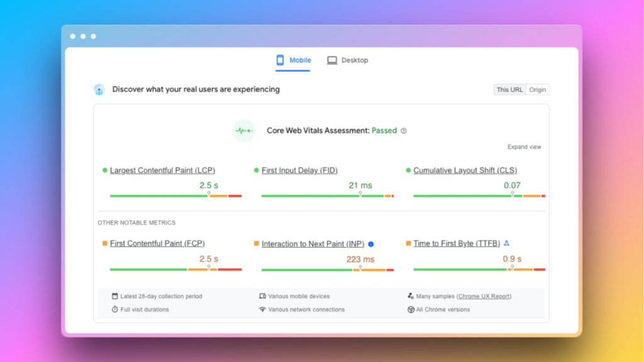This screenshot has height=362, width=644.
Task: Click the green FID status dot
Action: click(x=257, y=170)
